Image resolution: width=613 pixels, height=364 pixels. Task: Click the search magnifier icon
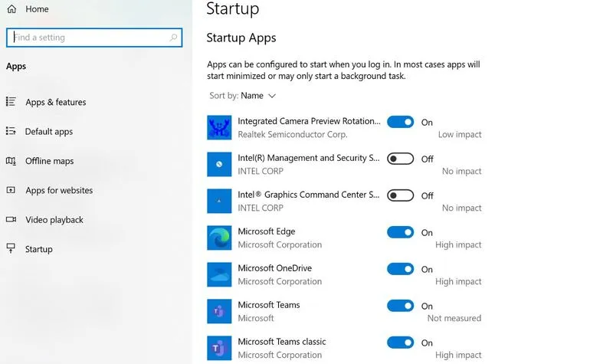click(173, 38)
